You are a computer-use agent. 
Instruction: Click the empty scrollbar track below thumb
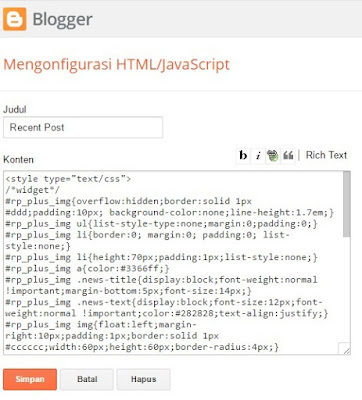347,289
